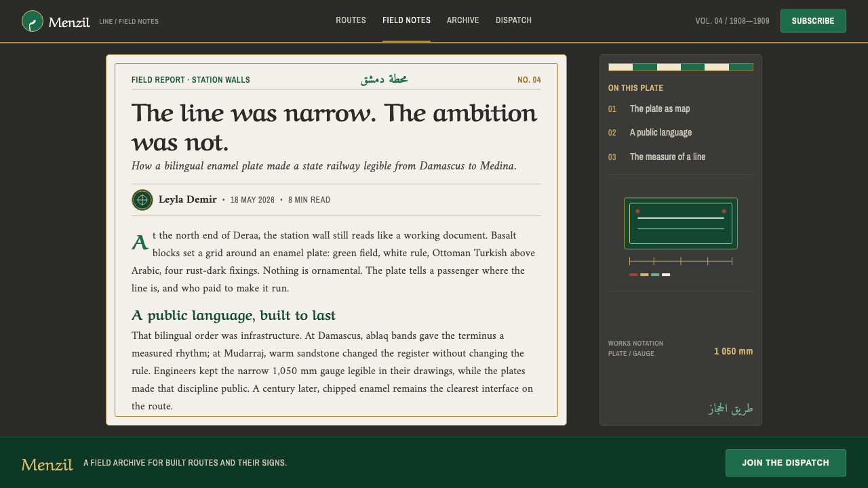Click the striped ablaq band at sidebar top
868x488 pixels.
[x=681, y=67]
